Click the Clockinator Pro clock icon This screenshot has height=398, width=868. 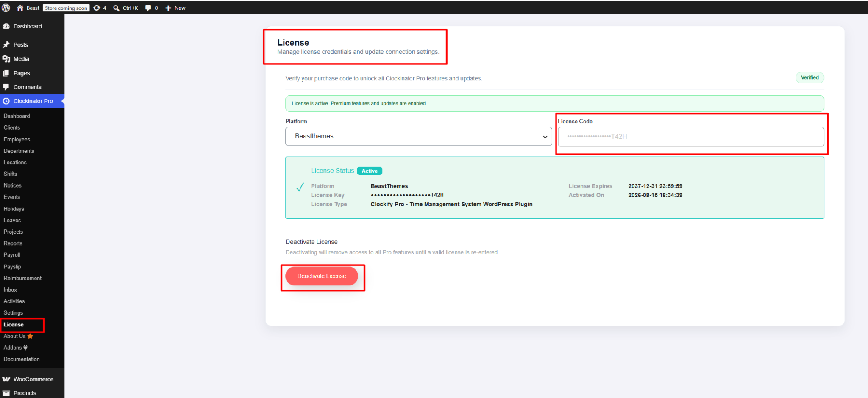(x=6, y=101)
